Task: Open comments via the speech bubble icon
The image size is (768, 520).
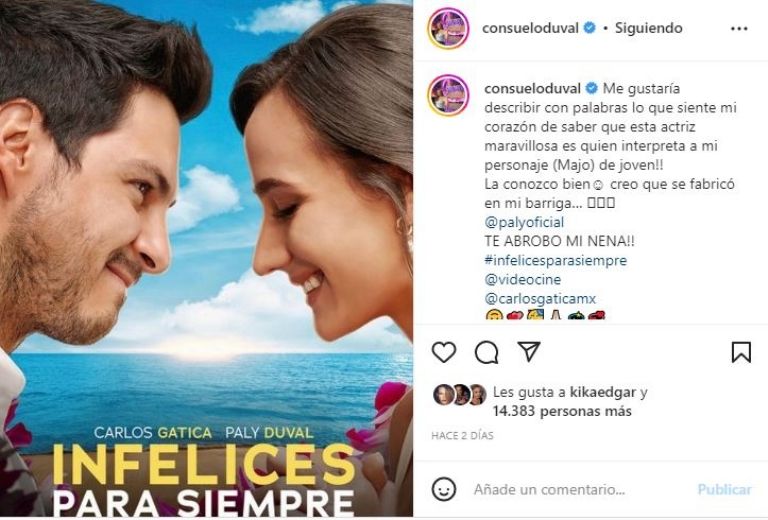Action: coord(486,352)
